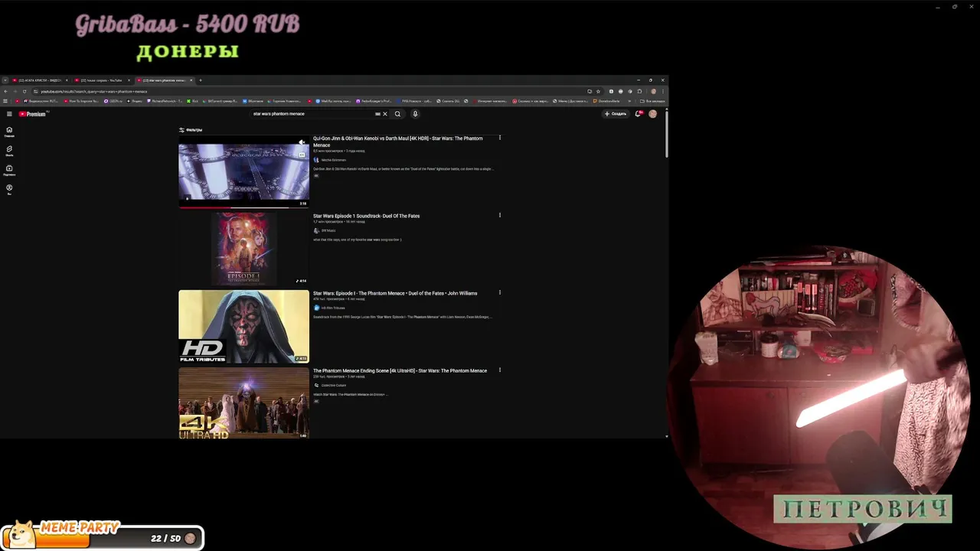Seek on the preview video progress bar

(243, 207)
